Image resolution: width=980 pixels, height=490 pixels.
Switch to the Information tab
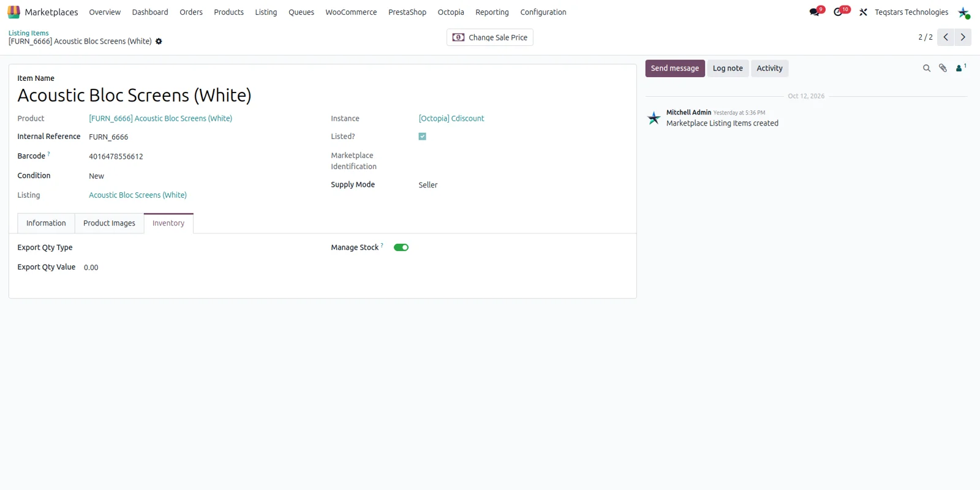(46, 224)
